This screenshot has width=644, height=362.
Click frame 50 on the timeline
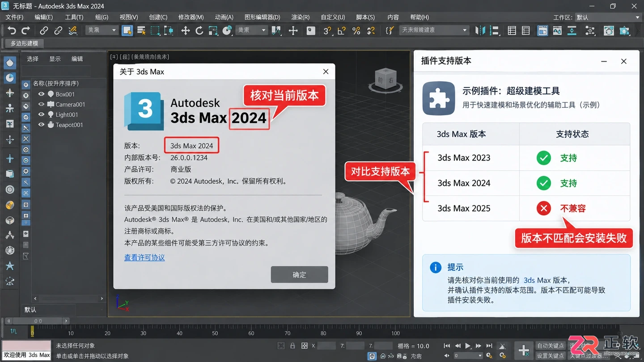[x=215, y=333]
